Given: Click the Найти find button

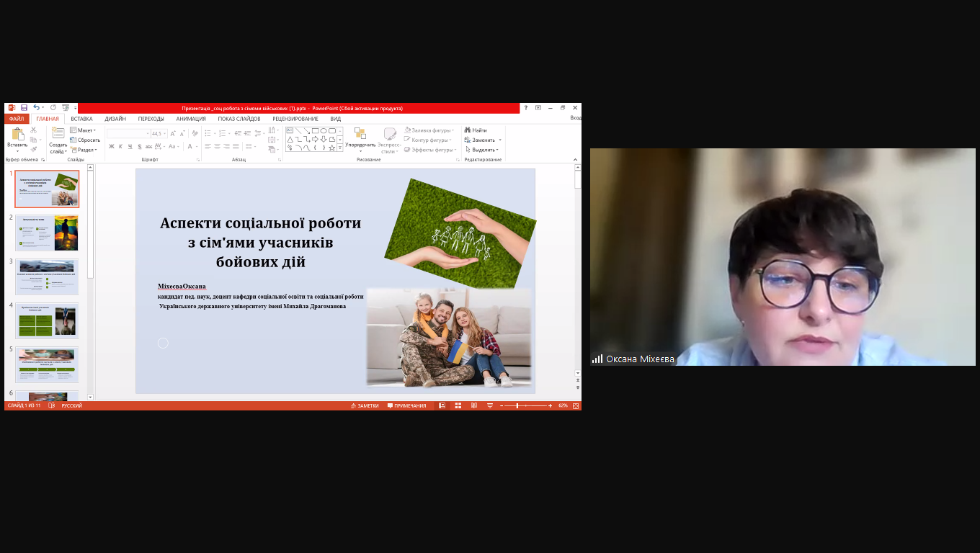Looking at the screenshot, I should point(476,130).
